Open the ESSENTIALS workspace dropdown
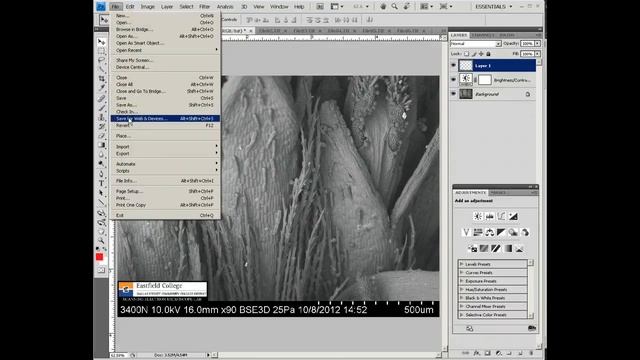Viewport: 640px width, 360px height. tap(493, 7)
